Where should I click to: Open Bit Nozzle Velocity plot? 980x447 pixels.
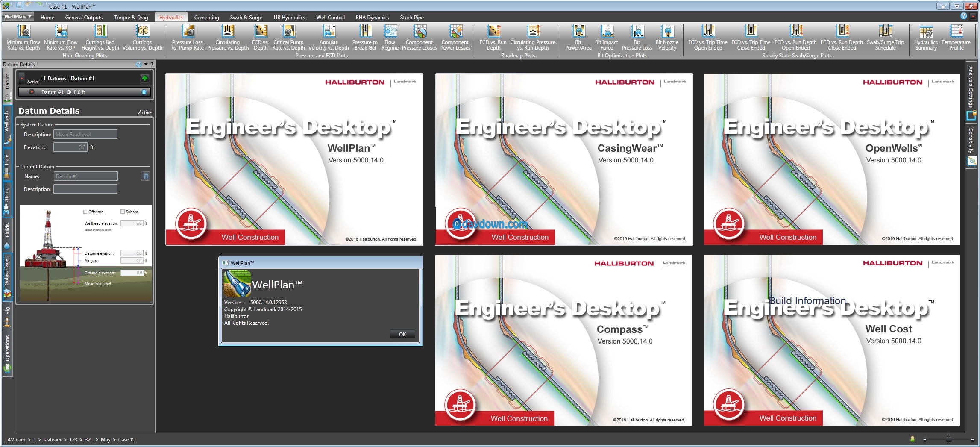[667, 38]
